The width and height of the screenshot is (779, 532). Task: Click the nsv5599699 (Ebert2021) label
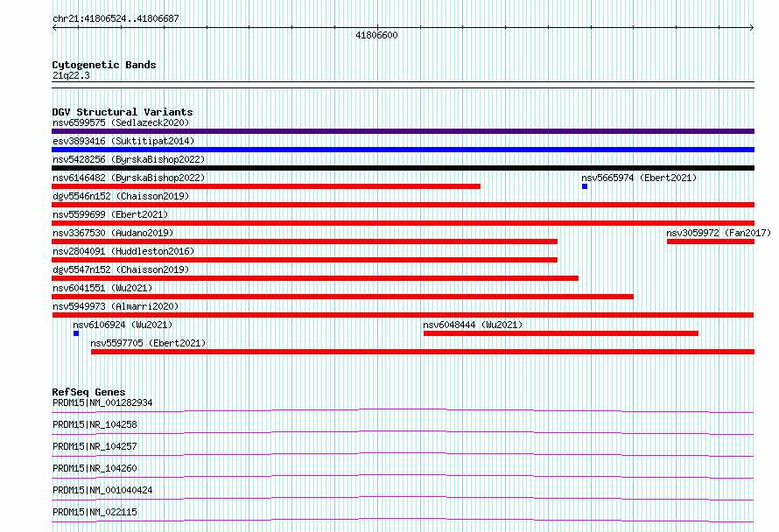(110, 214)
